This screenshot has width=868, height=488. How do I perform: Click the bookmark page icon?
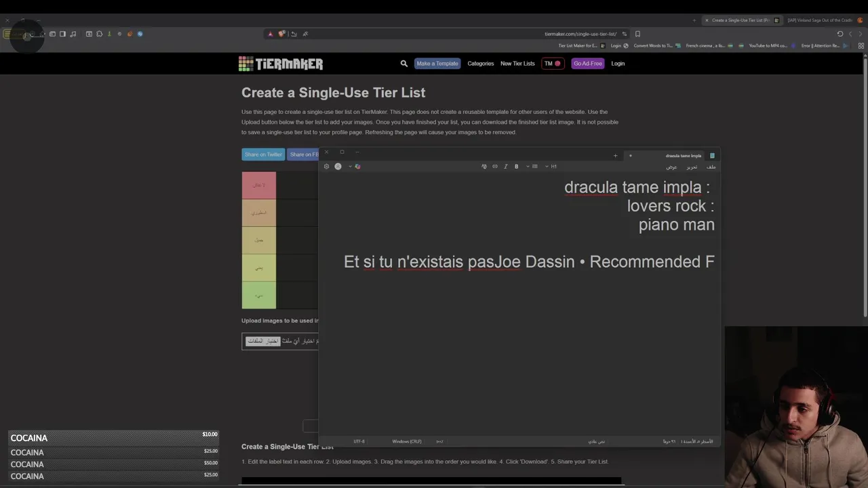[637, 34]
